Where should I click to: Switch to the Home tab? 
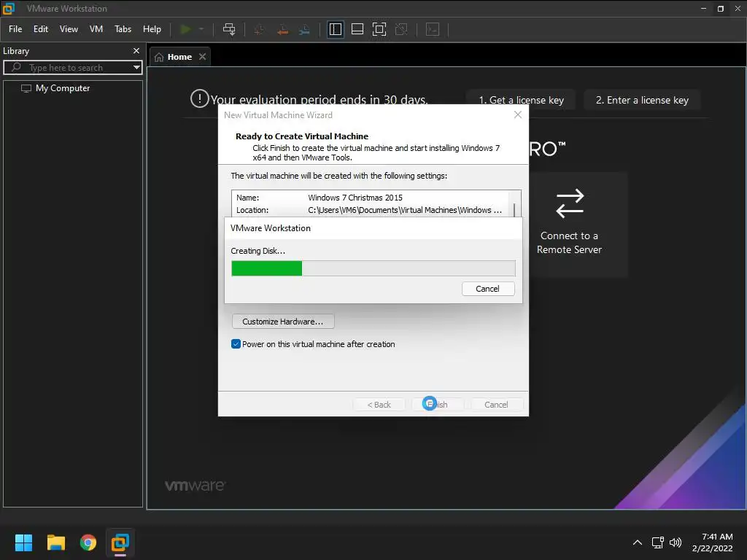[179, 57]
